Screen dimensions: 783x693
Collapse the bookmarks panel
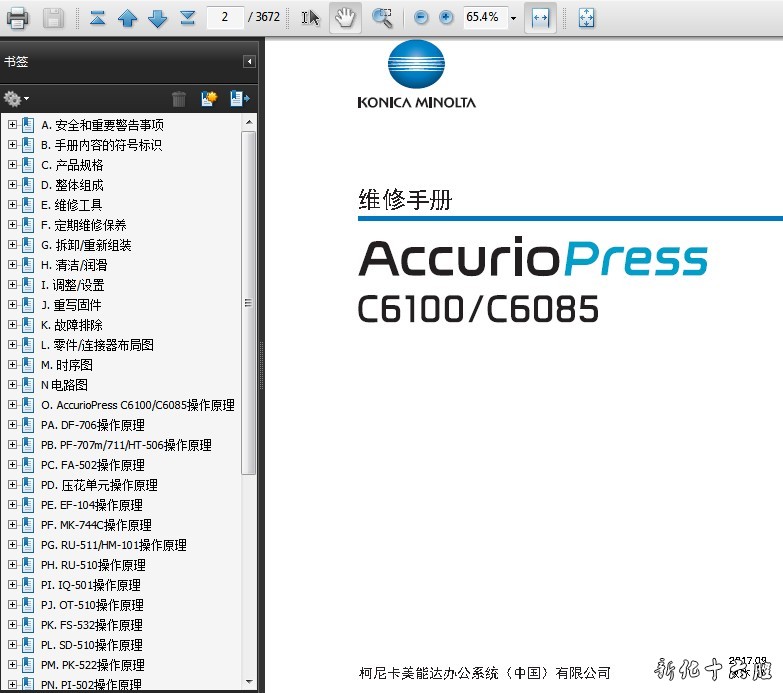(x=249, y=62)
